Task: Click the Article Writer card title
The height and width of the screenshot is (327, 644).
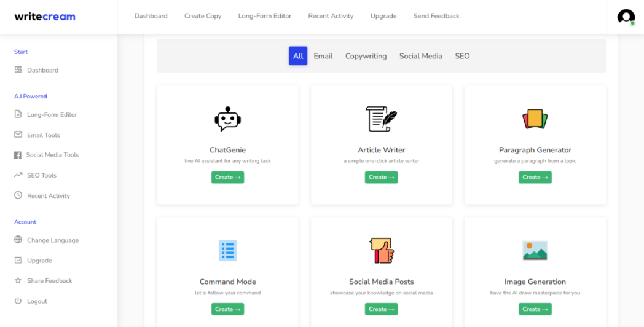Action: pyautogui.click(x=382, y=150)
